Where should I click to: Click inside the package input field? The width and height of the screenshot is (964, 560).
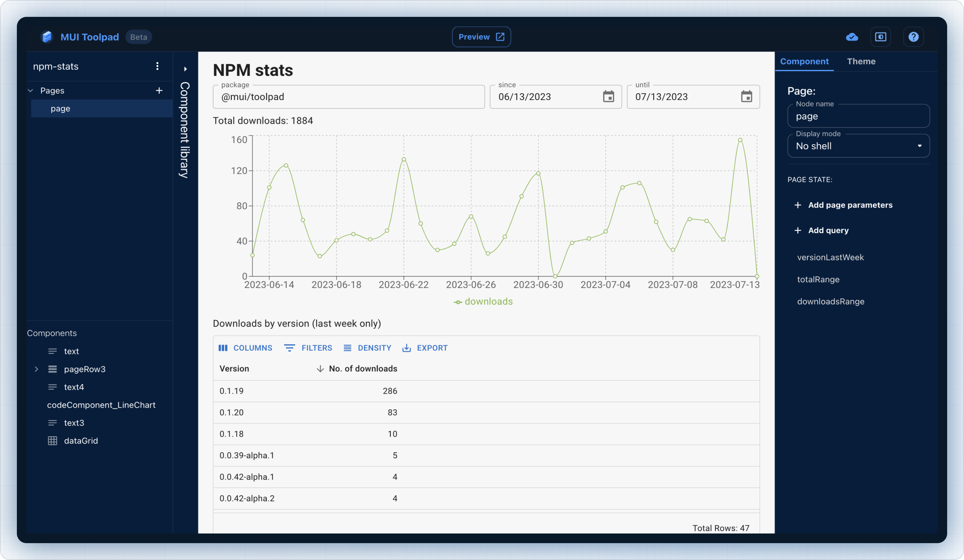click(348, 96)
